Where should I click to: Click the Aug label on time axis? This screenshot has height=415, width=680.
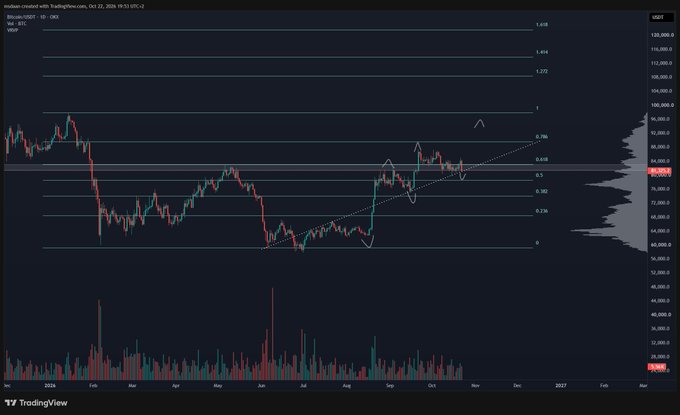click(347, 386)
